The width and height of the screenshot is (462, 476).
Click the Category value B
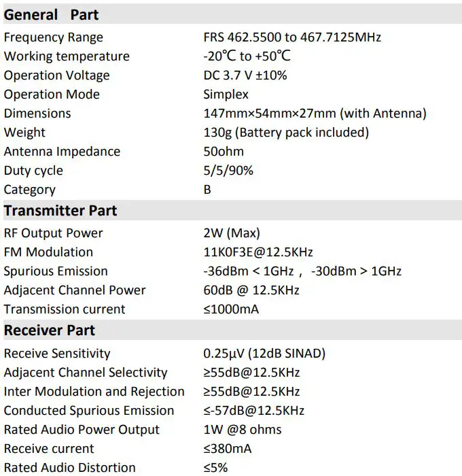coord(207,190)
